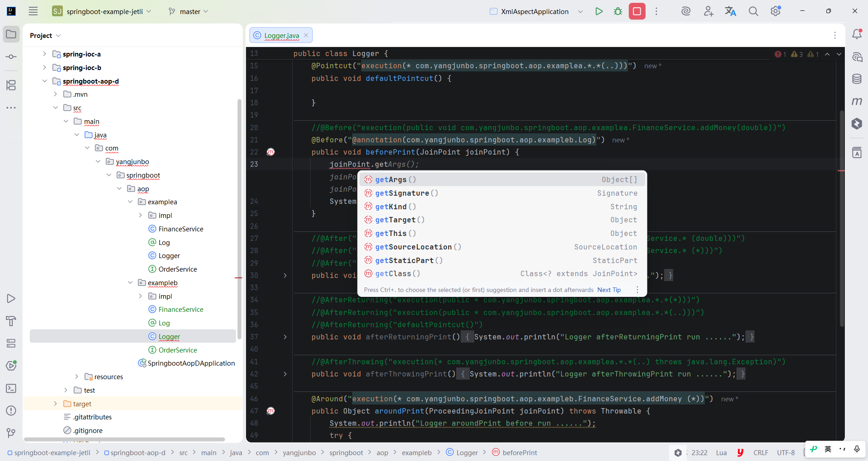Open the main hamburger menu

[33, 11]
